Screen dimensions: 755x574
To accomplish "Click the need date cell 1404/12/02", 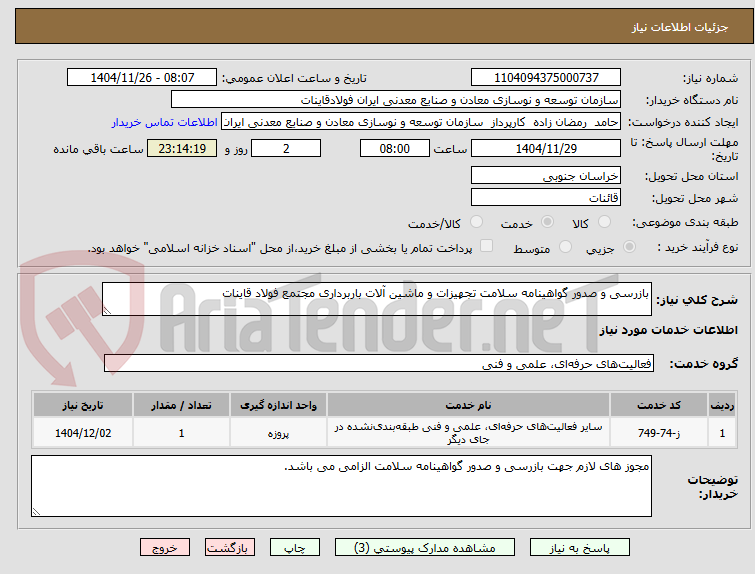I will 83,433.
